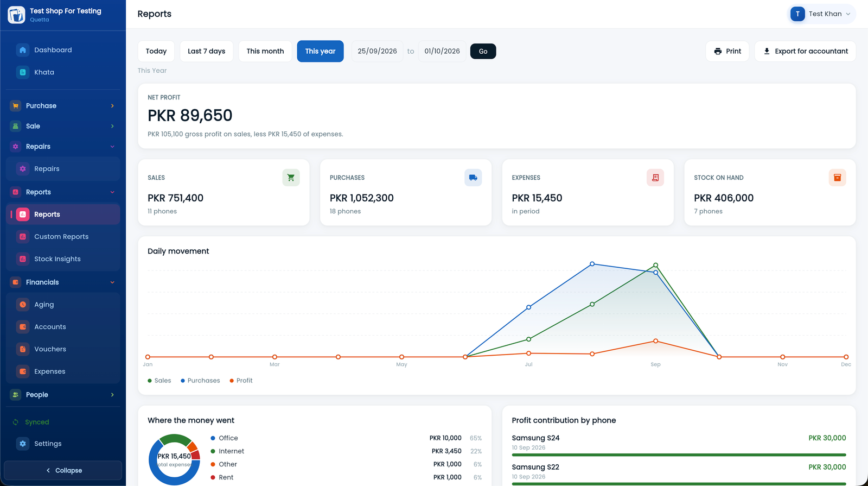Open Custom Reports icon

[23, 237]
